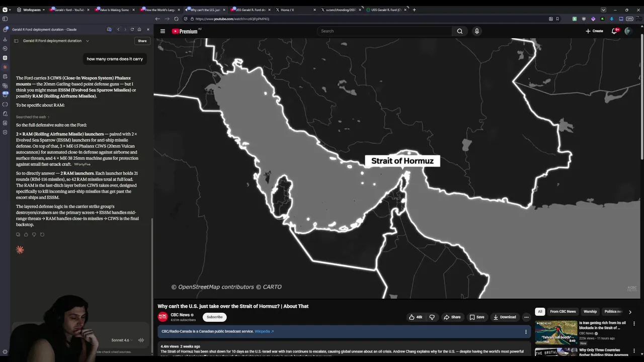Switch to the 'How the World's Largest' tab
Image resolution: width=644 pixels, height=362 pixels.
(x=160, y=10)
